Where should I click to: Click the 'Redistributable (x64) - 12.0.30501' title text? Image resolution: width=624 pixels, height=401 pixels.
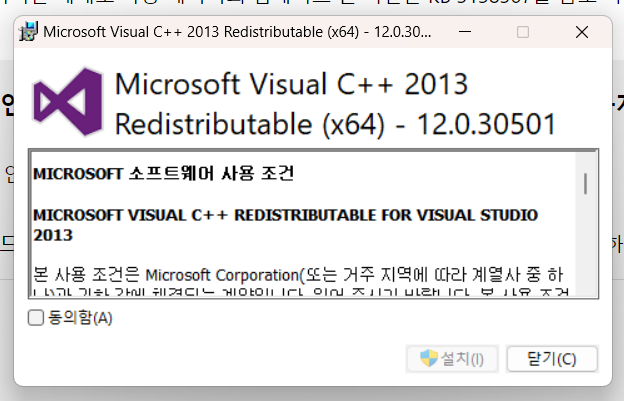[335, 124]
